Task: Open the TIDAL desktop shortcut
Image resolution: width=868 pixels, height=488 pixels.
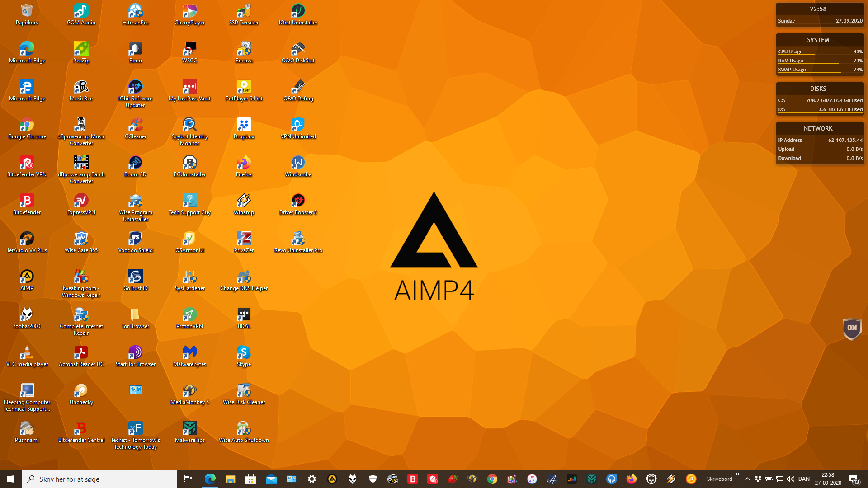Action: point(244,314)
